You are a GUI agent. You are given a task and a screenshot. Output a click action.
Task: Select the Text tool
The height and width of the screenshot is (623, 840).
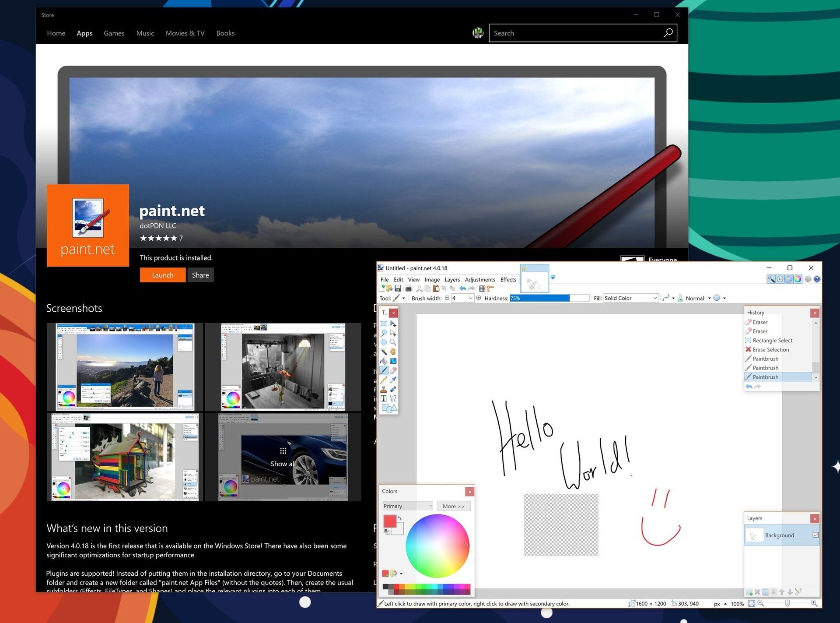click(x=384, y=398)
